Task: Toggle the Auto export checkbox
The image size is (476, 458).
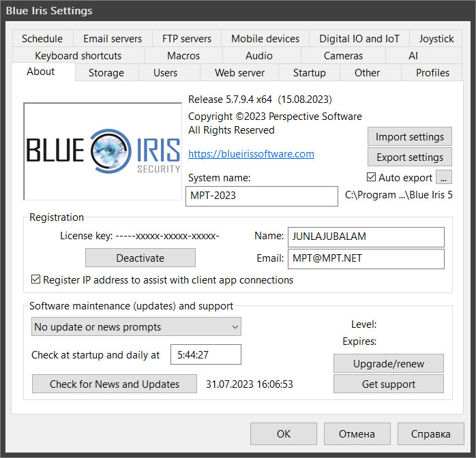Action: (x=371, y=177)
